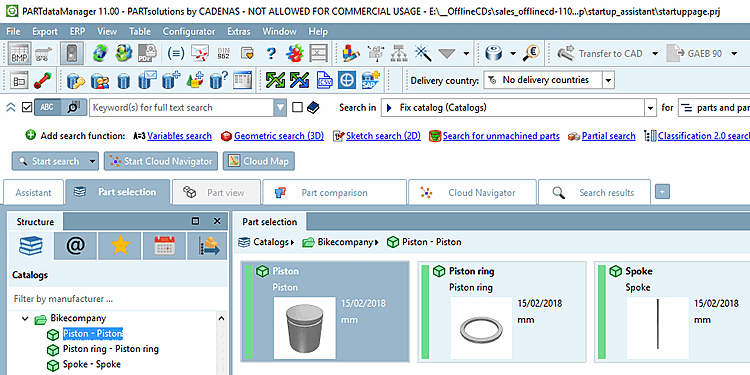Open the keyword search history dropdown arrow
Viewport: 750px width, 375px height.
(x=280, y=108)
